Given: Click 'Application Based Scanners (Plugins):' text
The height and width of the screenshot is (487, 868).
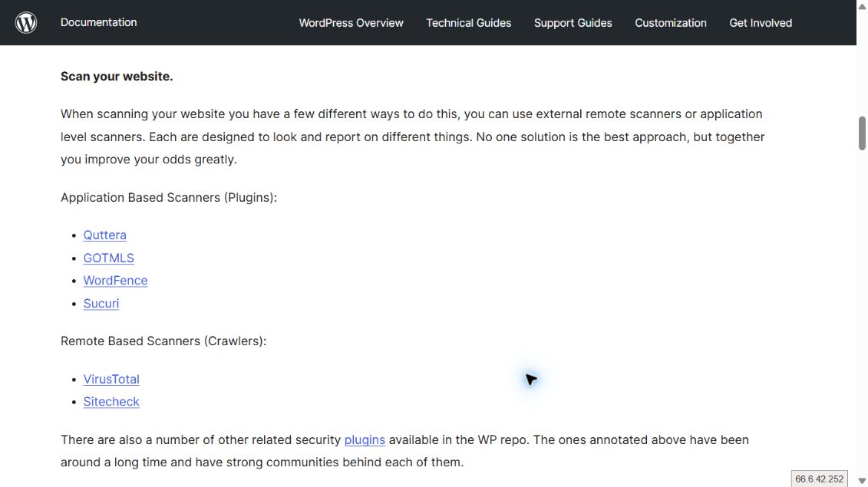Looking at the screenshot, I should (x=169, y=198).
